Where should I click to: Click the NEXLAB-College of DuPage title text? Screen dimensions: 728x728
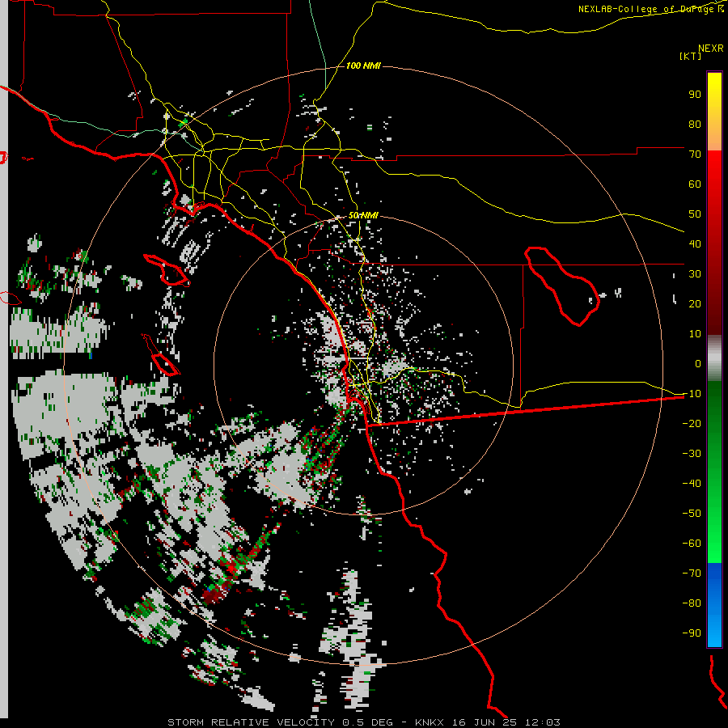(651, 9)
